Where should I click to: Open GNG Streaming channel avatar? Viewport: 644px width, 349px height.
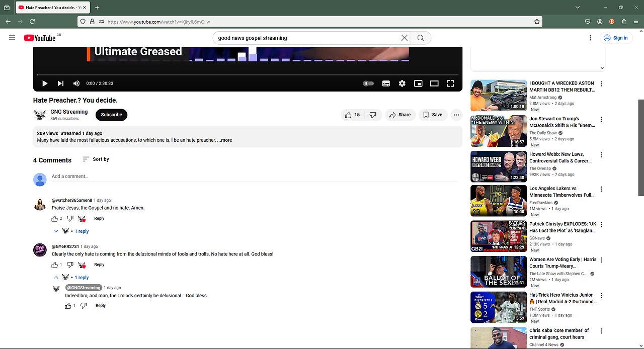pyautogui.click(x=40, y=115)
